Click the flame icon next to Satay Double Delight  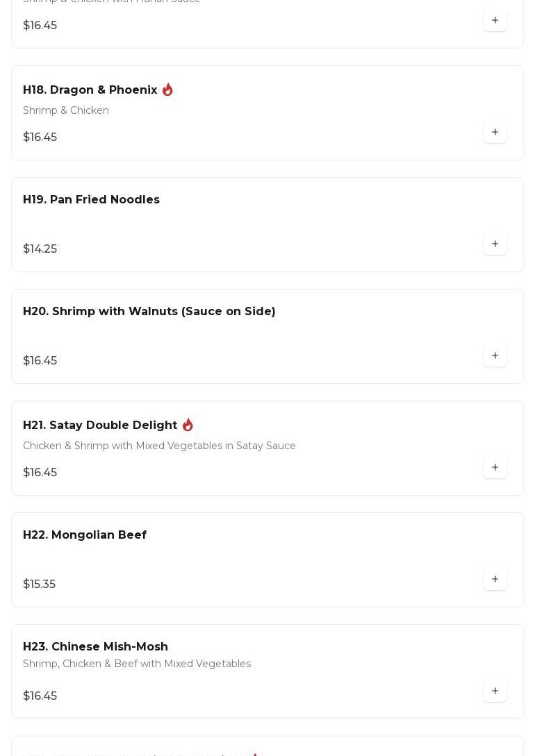click(188, 425)
